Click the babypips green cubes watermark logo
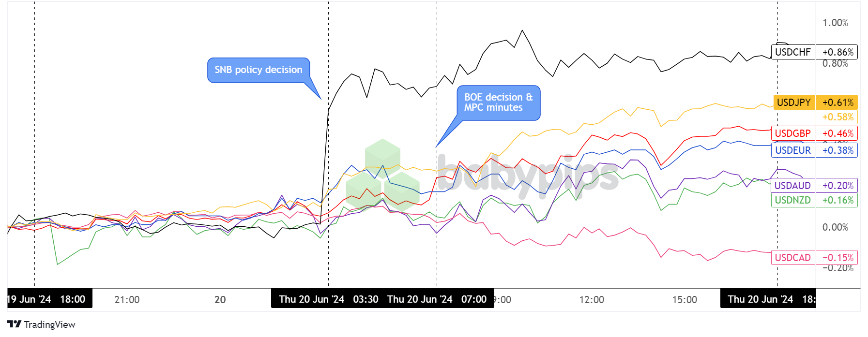 click(382, 174)
